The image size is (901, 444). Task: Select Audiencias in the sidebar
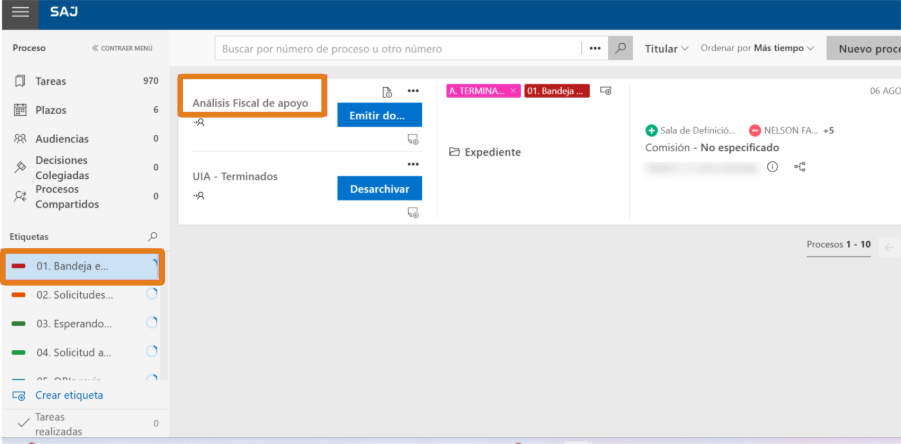click(61, 139)
